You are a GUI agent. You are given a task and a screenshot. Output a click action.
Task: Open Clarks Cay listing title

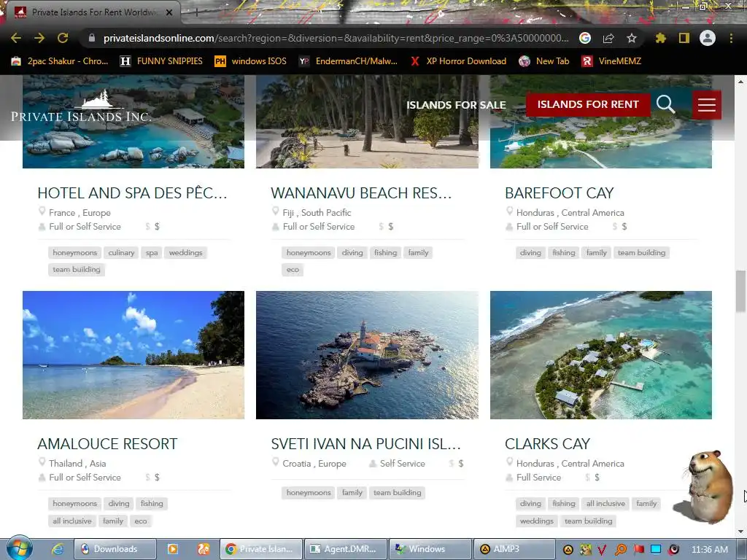coord(547,444)
